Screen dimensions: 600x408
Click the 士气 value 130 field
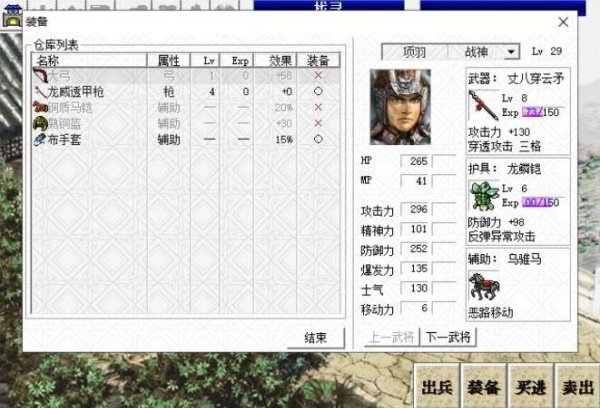[x=416, y=288]
